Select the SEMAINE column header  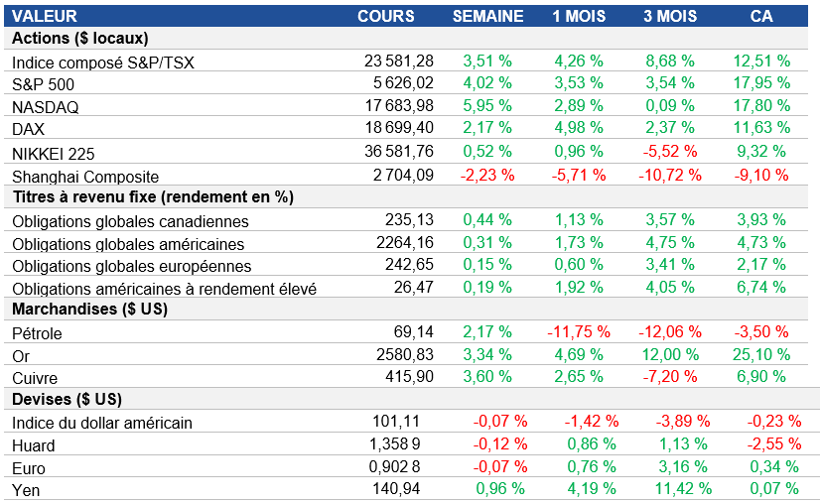pos(487,16)
